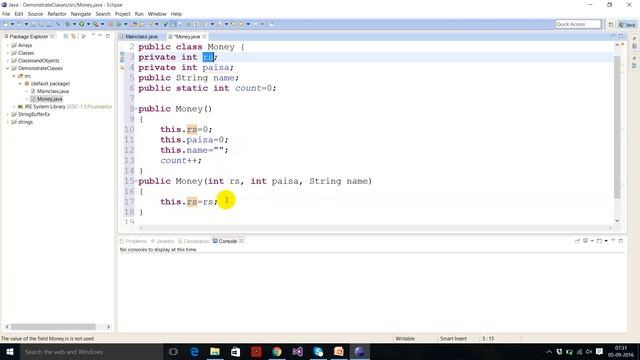Open Microsoft Edge from taskbar
640x360 pixels.
pyautogui.click(x=194, y=352)
